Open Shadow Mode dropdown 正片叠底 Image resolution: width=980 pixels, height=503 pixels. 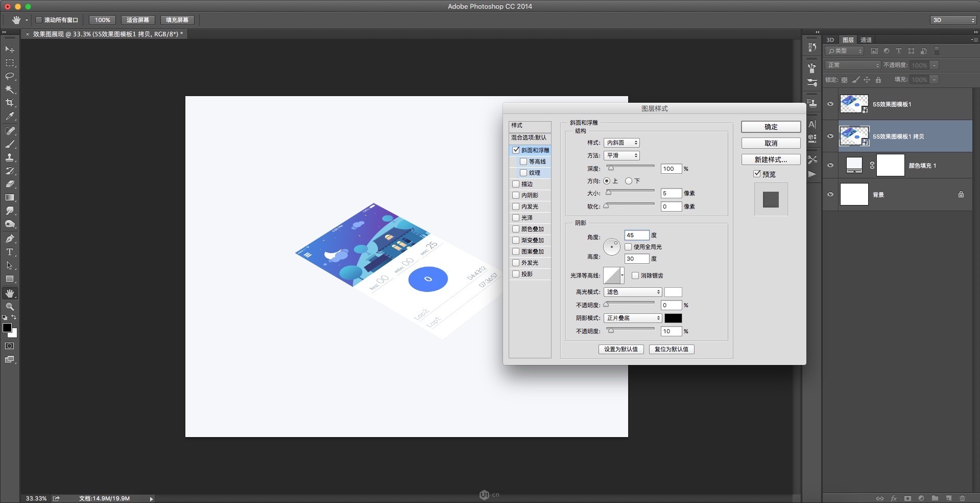633,318
